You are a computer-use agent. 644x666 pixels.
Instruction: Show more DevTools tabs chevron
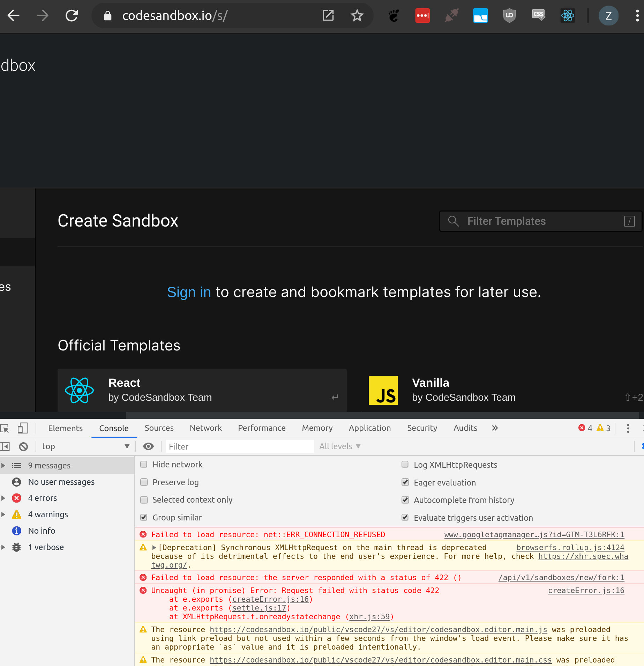[x=495, y=428]
